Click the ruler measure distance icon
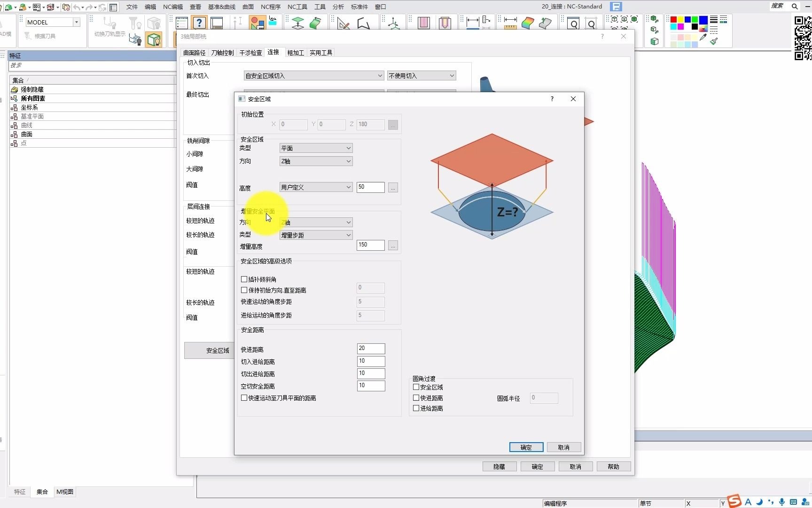Screen dimensions: 812x508 (510, 23)
